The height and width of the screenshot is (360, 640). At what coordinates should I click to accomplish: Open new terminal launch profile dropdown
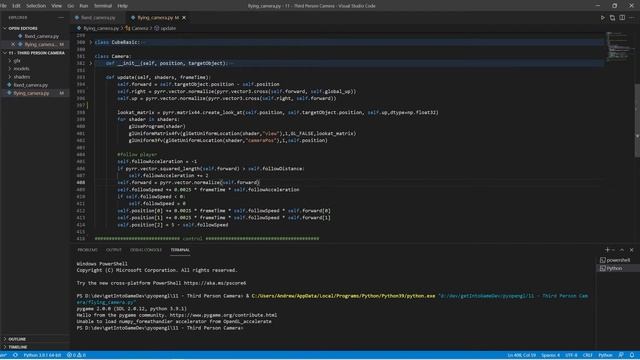point(613,250)
